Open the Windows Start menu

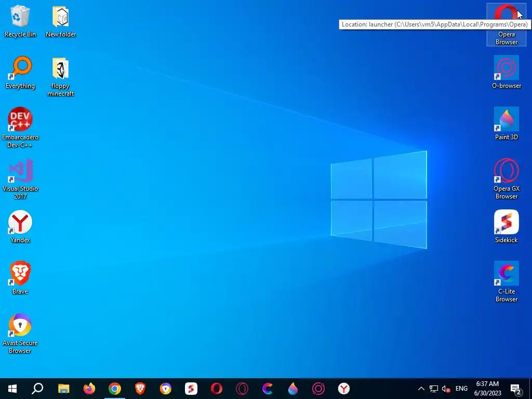[x=12, y=389]
